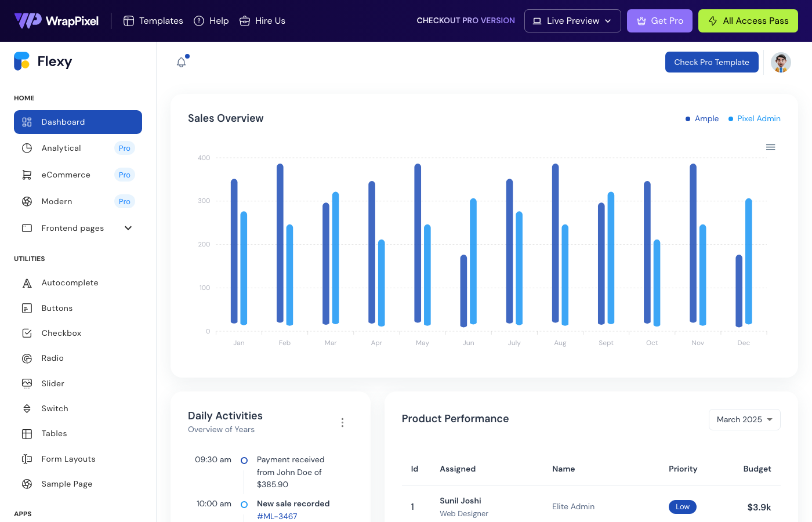Viewport: 812px width, 522px height.
Task: Click the All Access Pass button
Action: click(748, 20)
